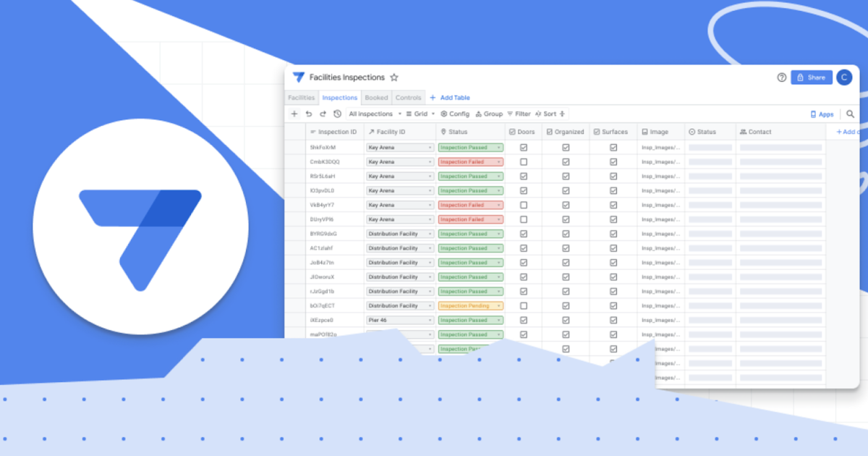Screen dimensions: 868x456
Task: Open Facility ID dropdown for row rJzGgd1b
Action: click(399, 291)
